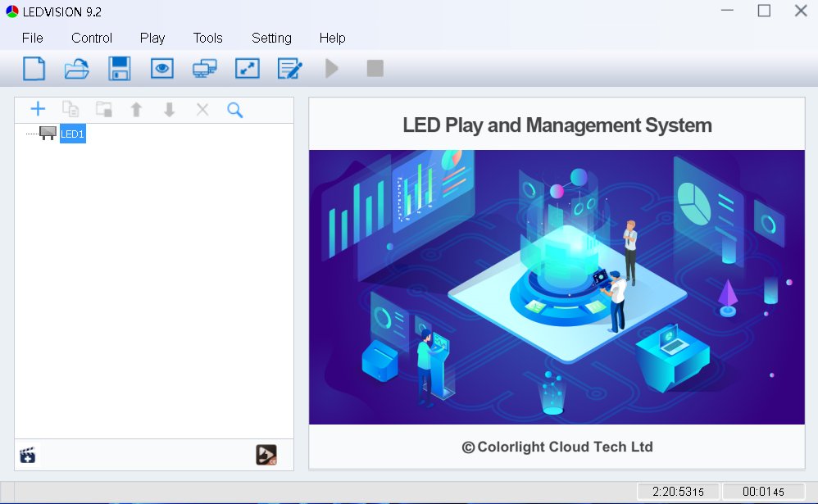Click the 2:20:53 time status field
Viewport: 818px width, 504px height.
click(x=678, y=492)
